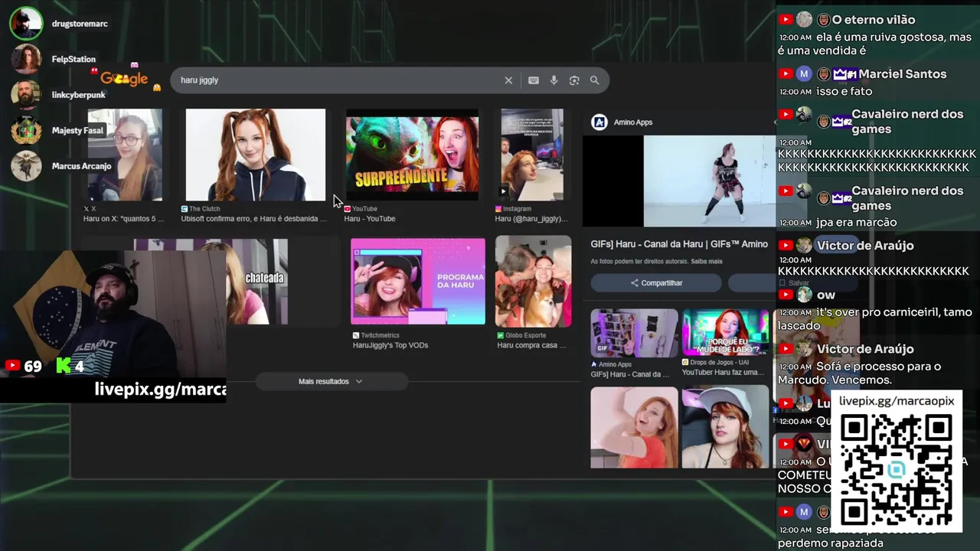This screenshot has width=980, height=551.
Task: Open the on-screen keyboard input tool
Action: [x=534, y=80]
